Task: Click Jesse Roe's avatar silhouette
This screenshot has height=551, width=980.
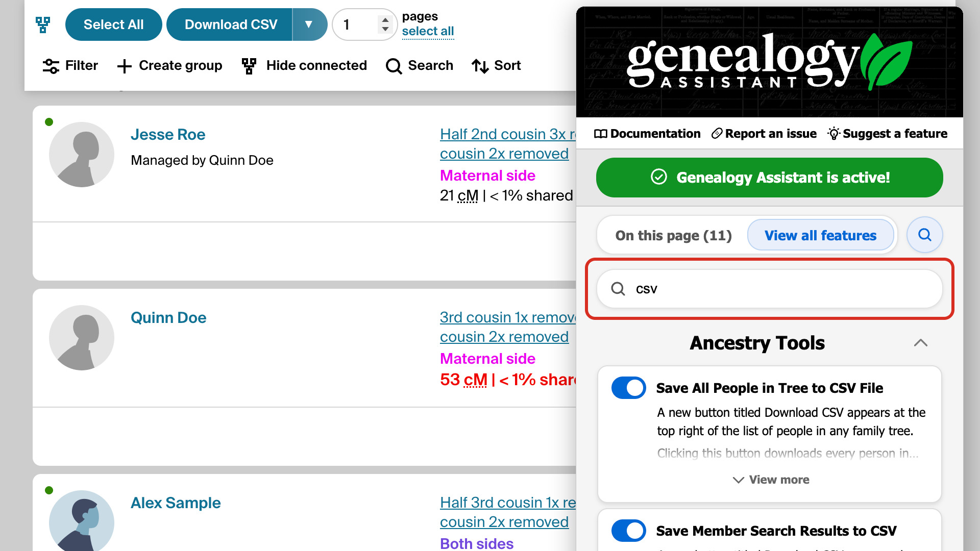Action: (x=82, y=155)
